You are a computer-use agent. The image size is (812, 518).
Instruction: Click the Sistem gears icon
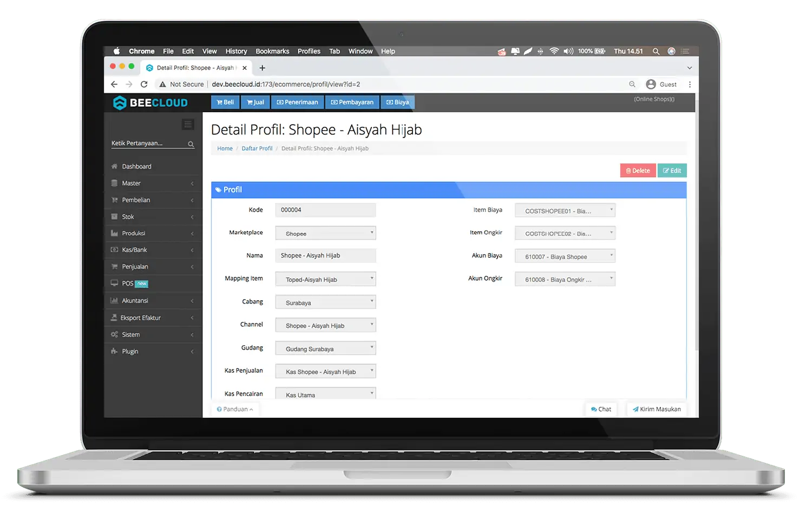tap(114, 334)
